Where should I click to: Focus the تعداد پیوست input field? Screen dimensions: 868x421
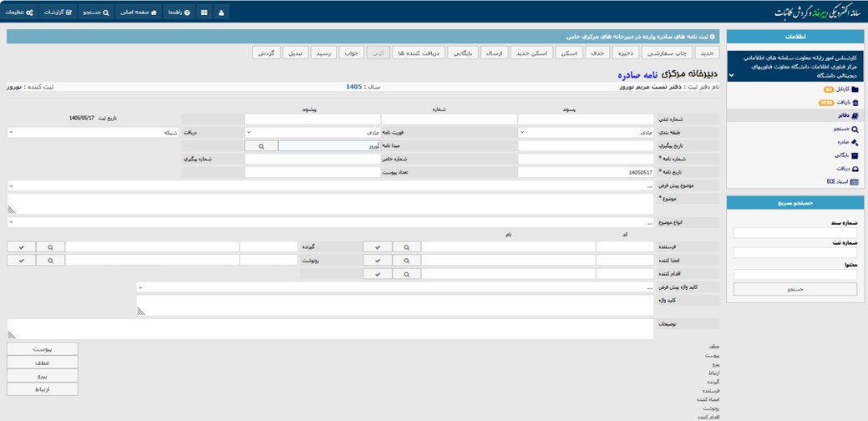[312, 173]
